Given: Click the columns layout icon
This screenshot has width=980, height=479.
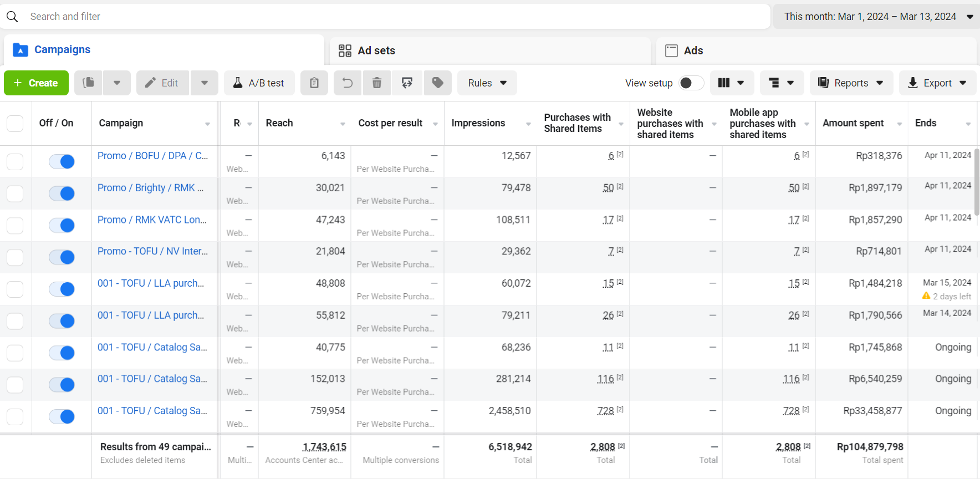Looking at the screenshot, I should click(724, 83).
